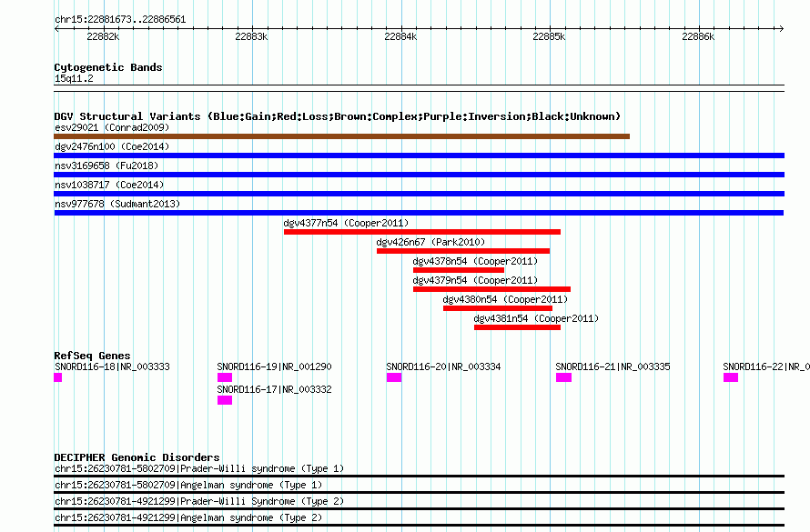810x532 pixels.
Task: Click the magenta SNORD116-17 gene box
Action: point(225,400)
